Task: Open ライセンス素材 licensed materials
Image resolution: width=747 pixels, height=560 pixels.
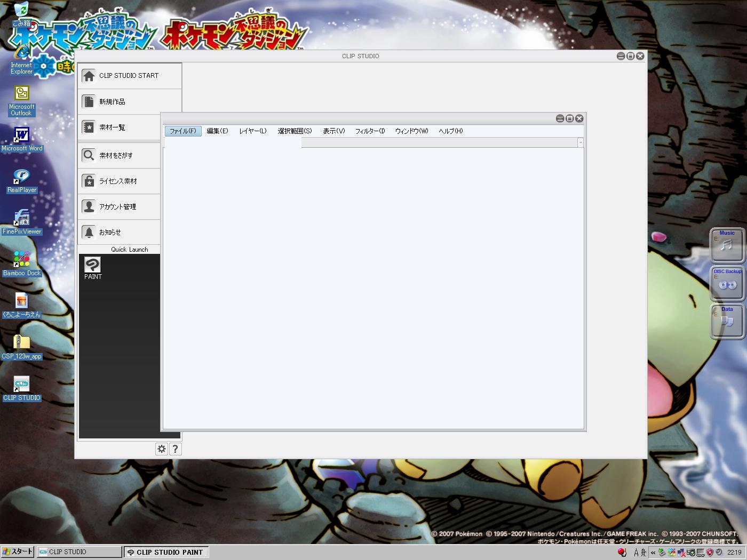Action: 119,181
